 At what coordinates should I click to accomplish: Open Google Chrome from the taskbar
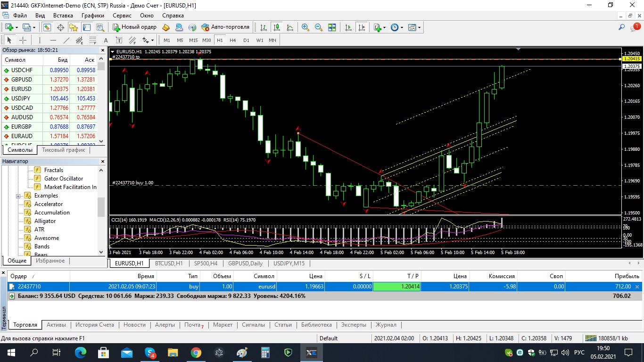196,353
